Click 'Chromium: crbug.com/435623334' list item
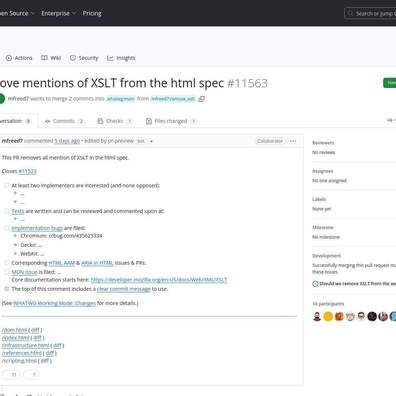The image size is (396, 396). [61, 236]
